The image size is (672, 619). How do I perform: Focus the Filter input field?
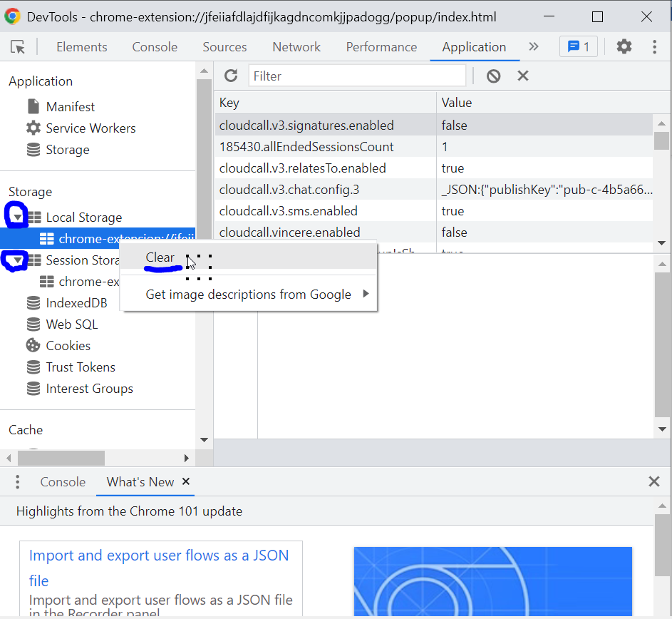(357, 76)
